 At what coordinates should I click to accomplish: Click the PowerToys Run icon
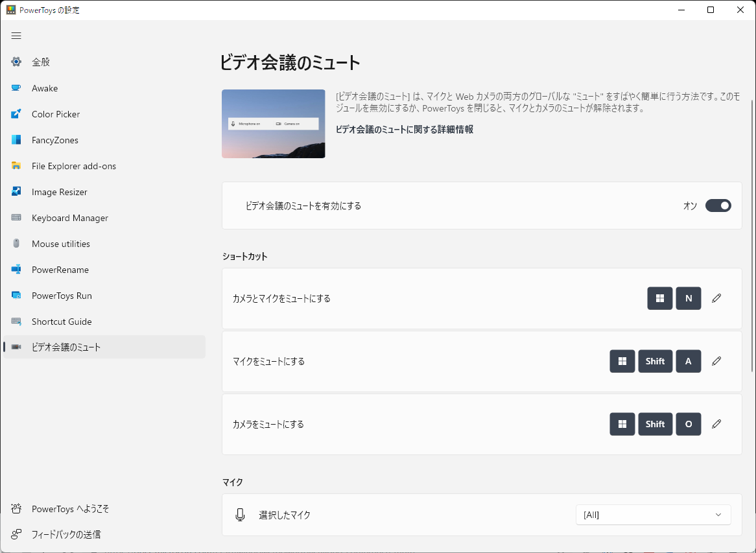[16, 296]
